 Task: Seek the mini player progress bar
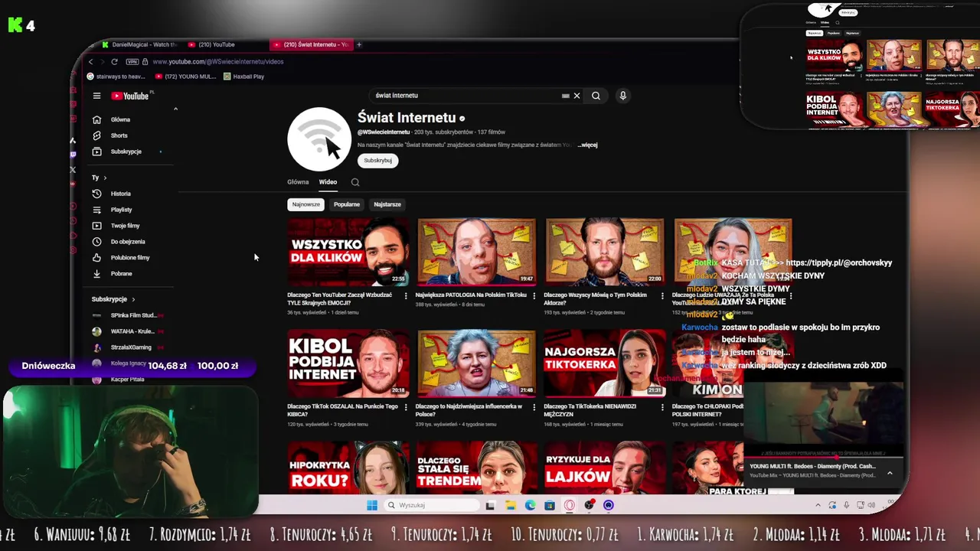click(823, 458)
